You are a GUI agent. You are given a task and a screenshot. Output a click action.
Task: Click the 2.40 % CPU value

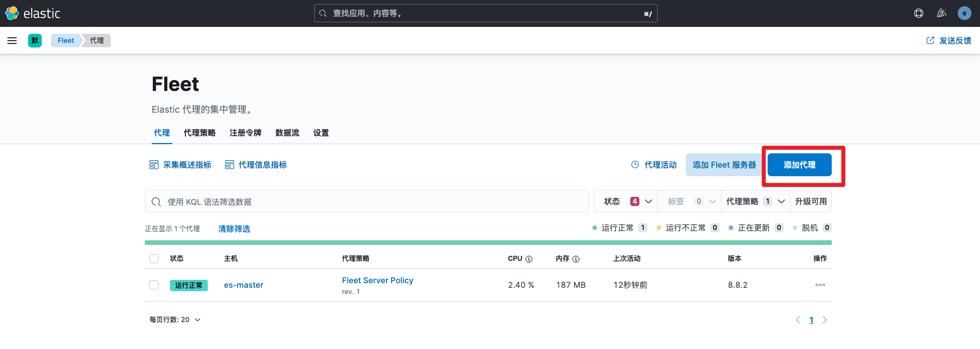521,285
